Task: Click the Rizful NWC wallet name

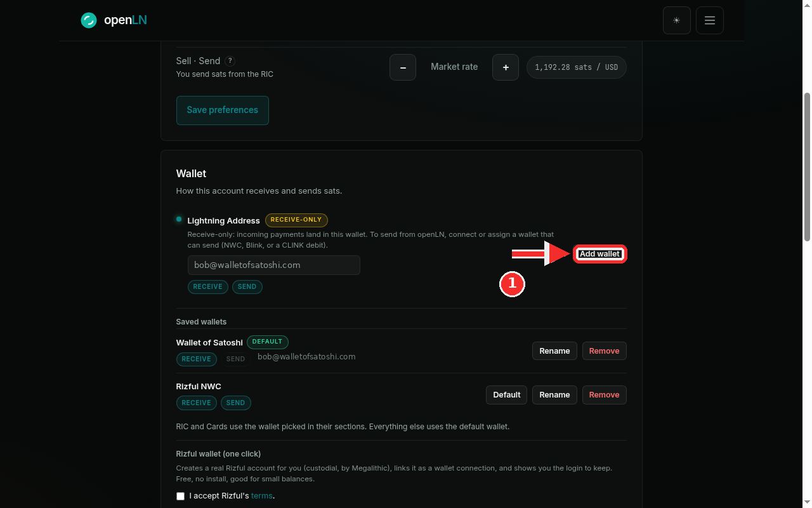Action: click(x=199, y=387)
